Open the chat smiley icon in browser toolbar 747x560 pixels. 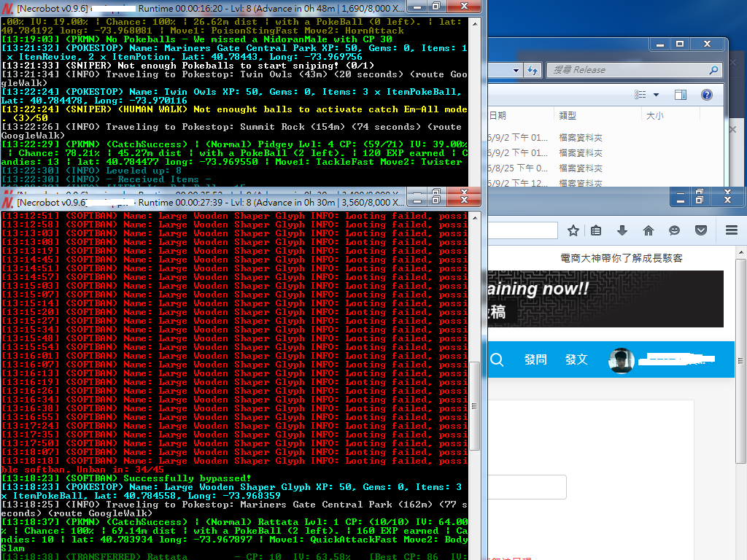[x=674, y=231]
